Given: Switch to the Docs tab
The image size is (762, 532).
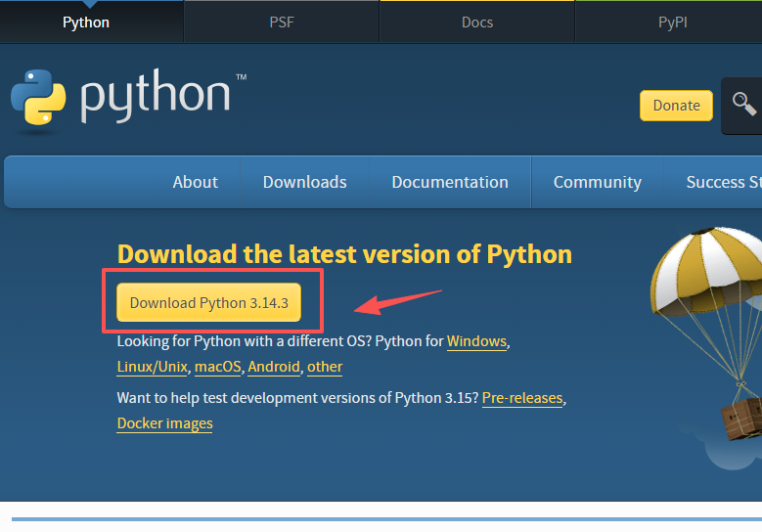Looking at the screenshot, I should (x=477, y=22).
